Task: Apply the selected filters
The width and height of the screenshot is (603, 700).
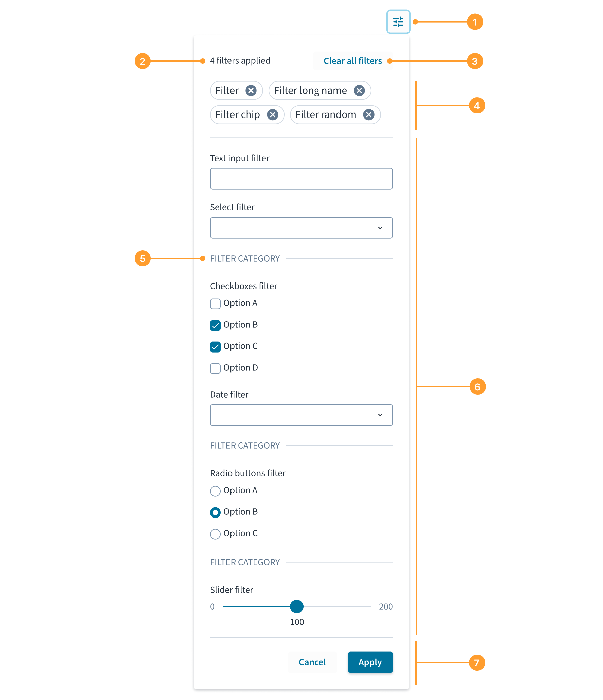Action: pyautogui.click(x=370, y=662)
